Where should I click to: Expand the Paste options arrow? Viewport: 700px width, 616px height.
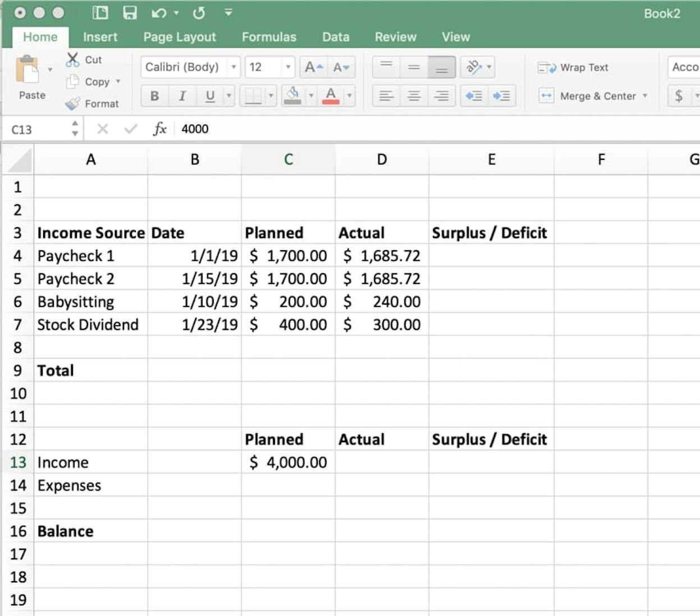pyautogui.click(x=50, y=70)
